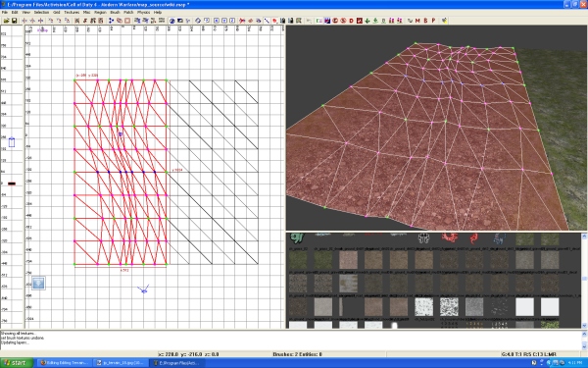Image resolution: width=588 pixels, height=368 pixels.
Task: Open the Brush menu
Action: click(x=115, y=13)
